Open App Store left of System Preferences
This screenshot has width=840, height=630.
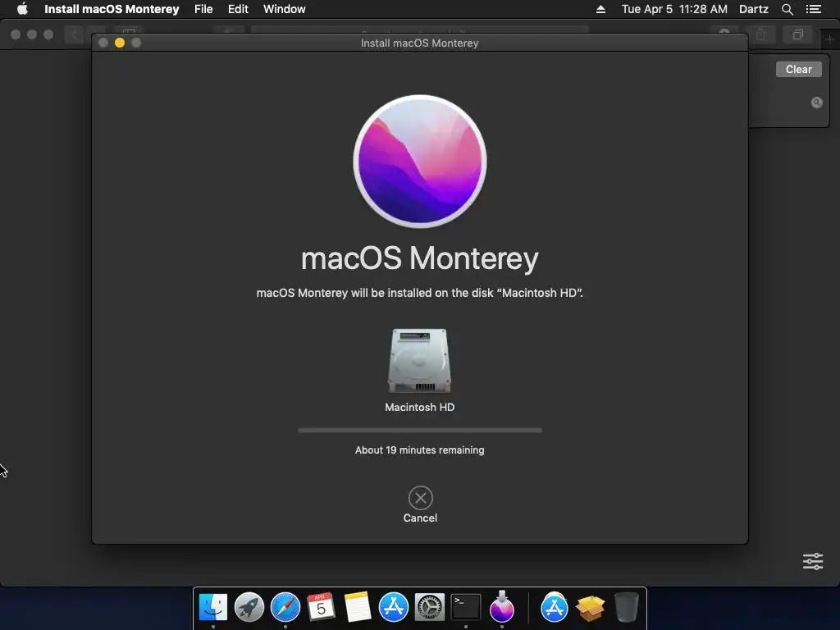[393, 608]
